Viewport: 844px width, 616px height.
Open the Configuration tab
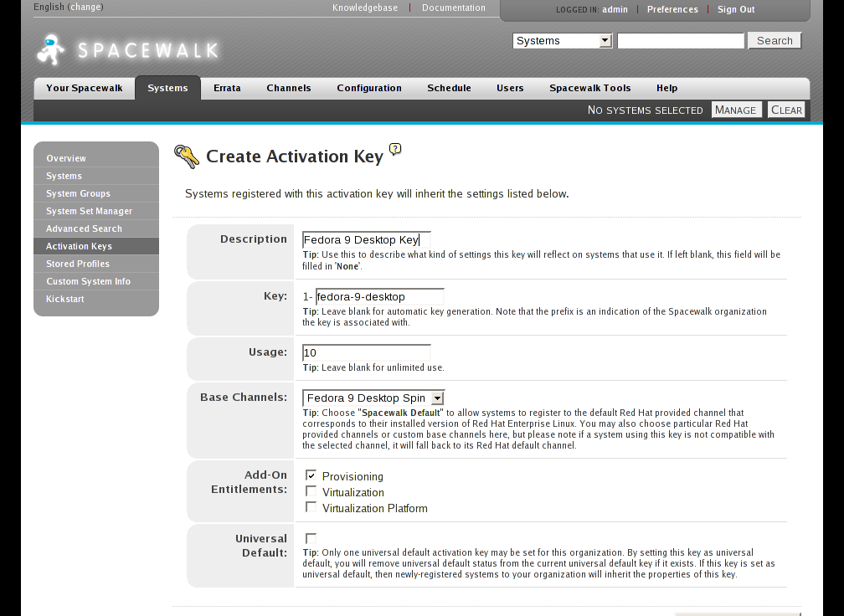coord(369,88)
